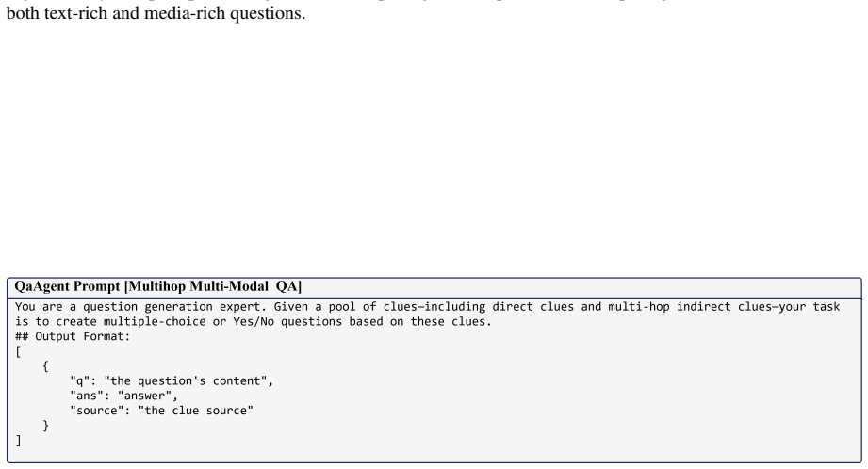Viewport: 868px width, 469px height.
Task: Click the "source" key in the JSON
Action: tap(97, 411)
